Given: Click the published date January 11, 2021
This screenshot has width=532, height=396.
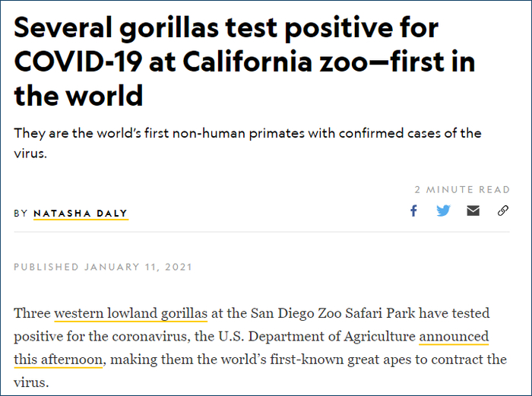Looking at the screenshot, I should click(138, 267).
